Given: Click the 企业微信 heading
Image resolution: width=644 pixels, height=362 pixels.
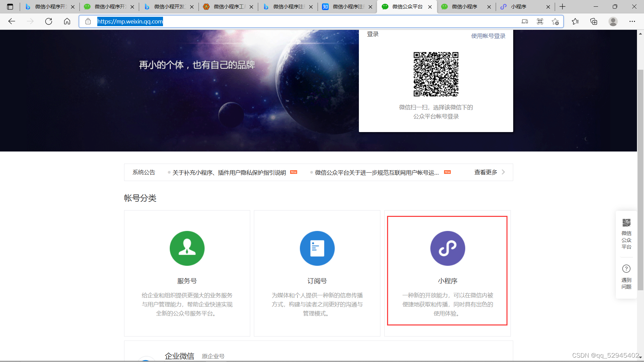Looking at the screenshot, I should pos(179,356).
